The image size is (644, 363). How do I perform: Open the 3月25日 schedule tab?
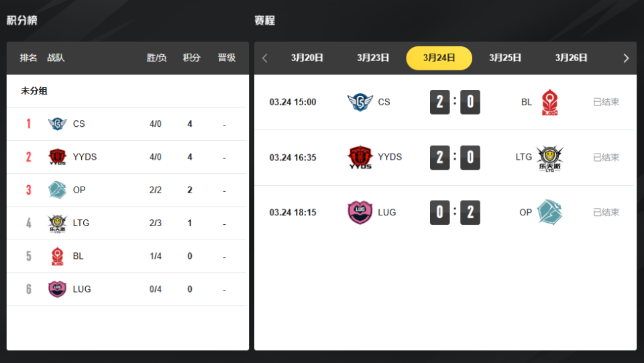505,58
